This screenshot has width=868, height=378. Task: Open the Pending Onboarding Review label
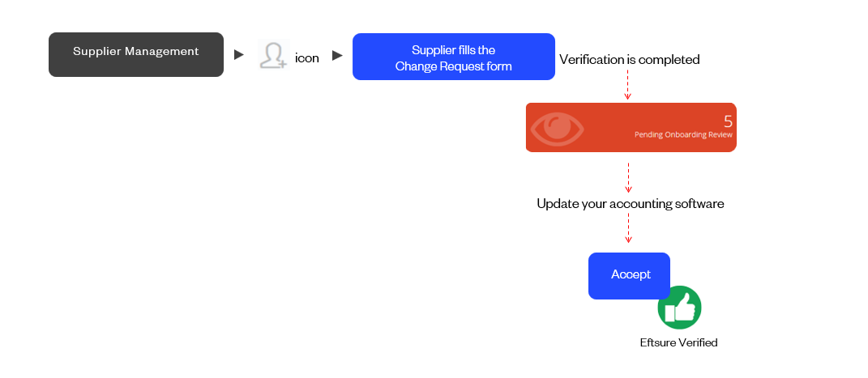pos(683,135)
